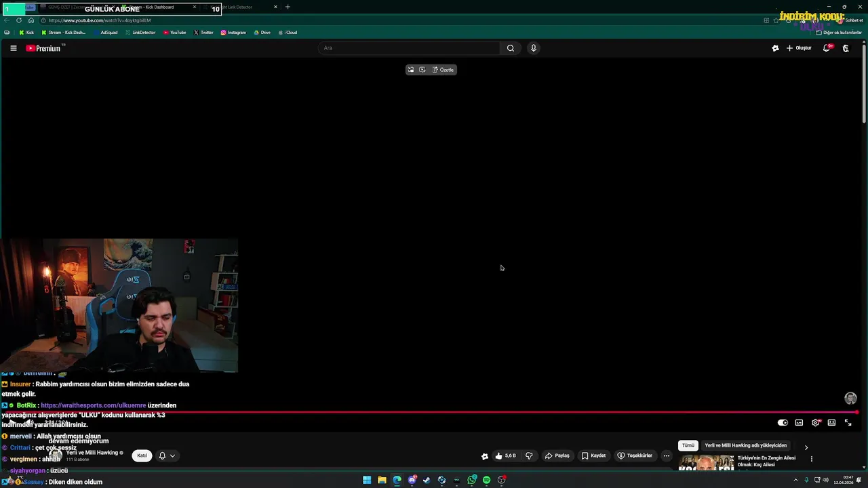
Task: Open File Explorer from taskbar
Action: 382,480
